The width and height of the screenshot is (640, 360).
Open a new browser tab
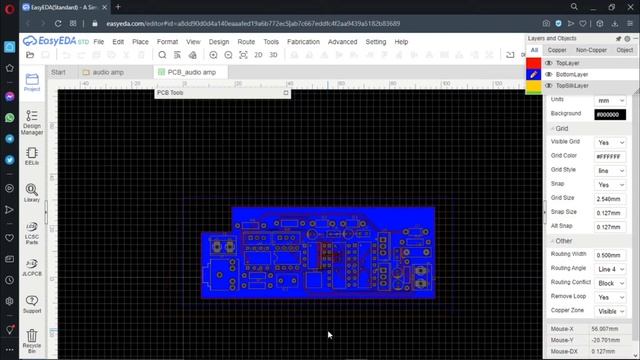pos(118,7)
